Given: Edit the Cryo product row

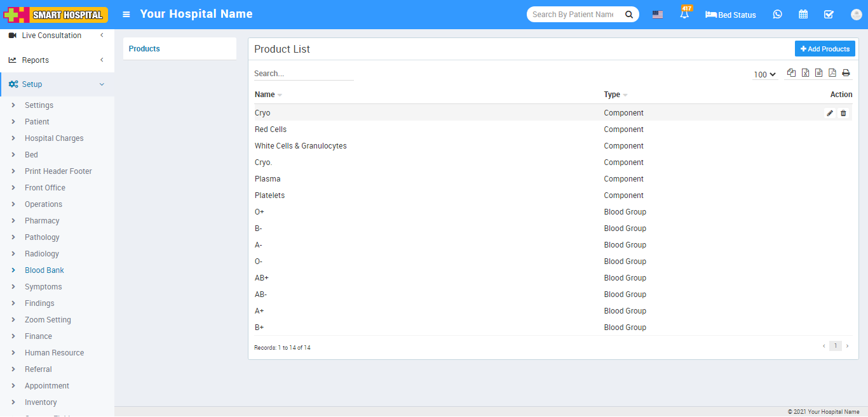Looking at the screenshot, I should click(x=830, y=113).
